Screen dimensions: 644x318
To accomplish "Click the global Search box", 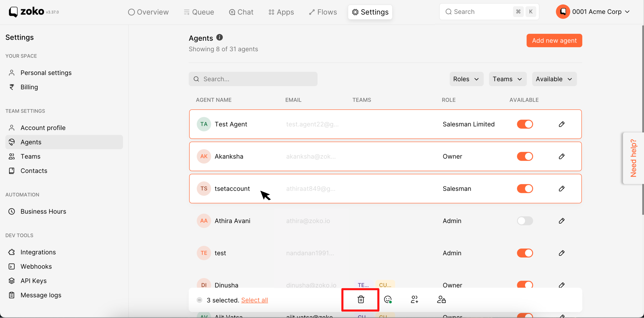I will click(489, 12).
